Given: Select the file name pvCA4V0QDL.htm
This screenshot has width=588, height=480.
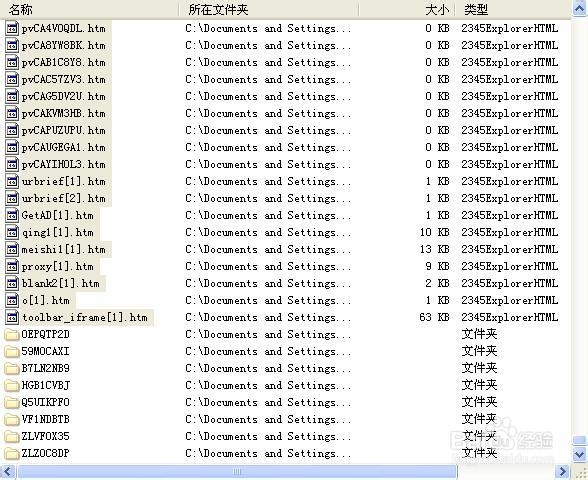Looking at the screenshot, I should pyautogui.click(x=63, y=28).
